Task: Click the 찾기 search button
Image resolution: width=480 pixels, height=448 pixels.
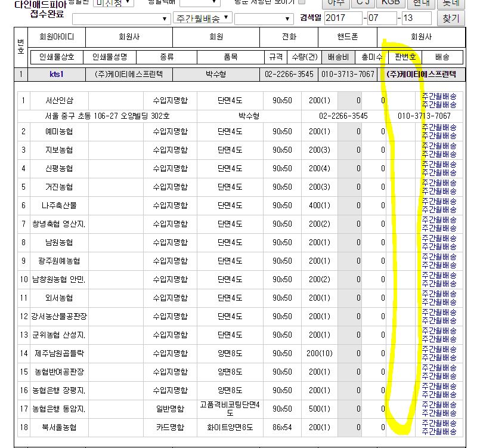Action: tap(451, 18)
